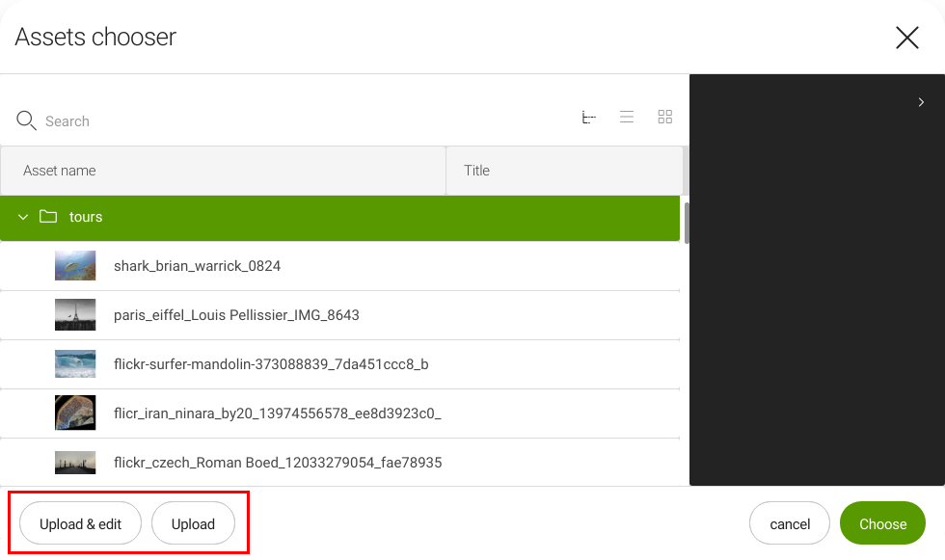Select the paris_eiffel asset row

point(236,315)
